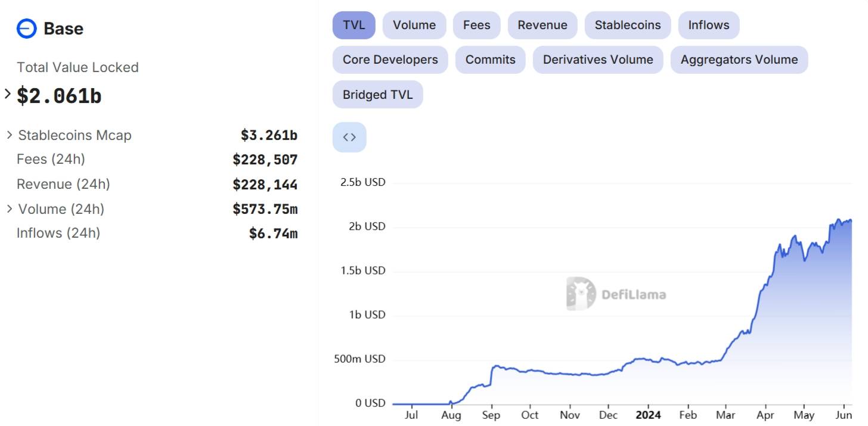Click the Jun label on the time axis
The width and height of the screenshot is (868, 426).
[844, 415]
